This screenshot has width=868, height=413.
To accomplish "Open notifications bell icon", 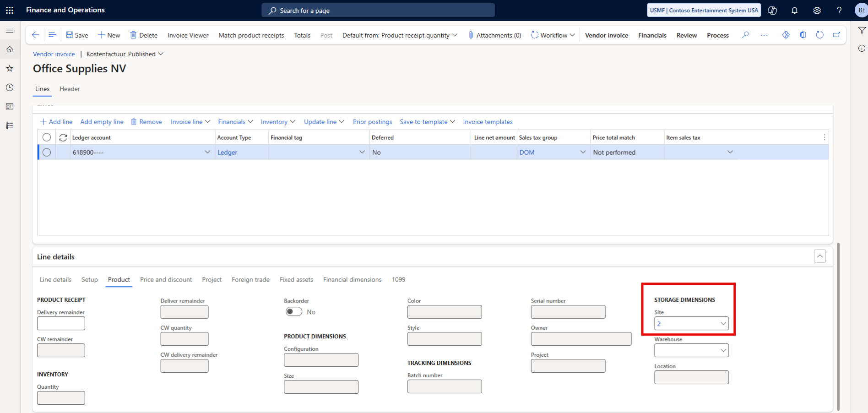I will (795, 10).
